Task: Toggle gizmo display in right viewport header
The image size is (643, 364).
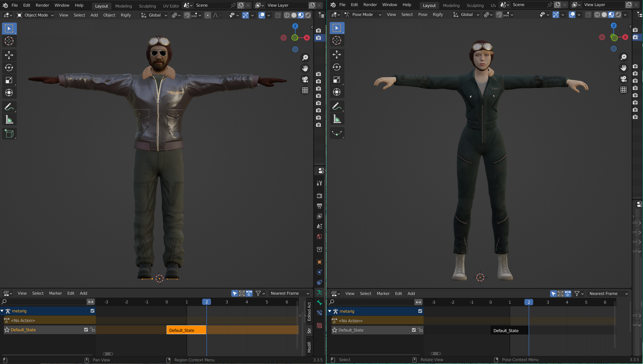Action: click(x=556, y=15)
